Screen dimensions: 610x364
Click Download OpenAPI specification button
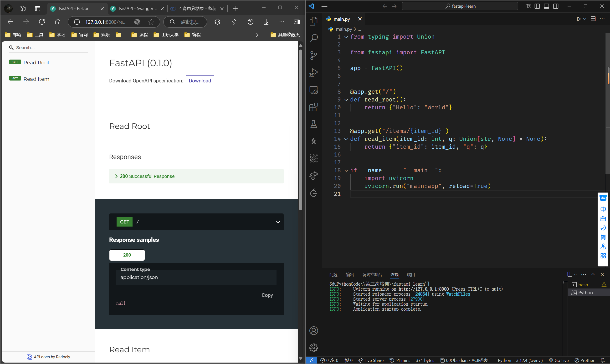(x=200, y=81)
